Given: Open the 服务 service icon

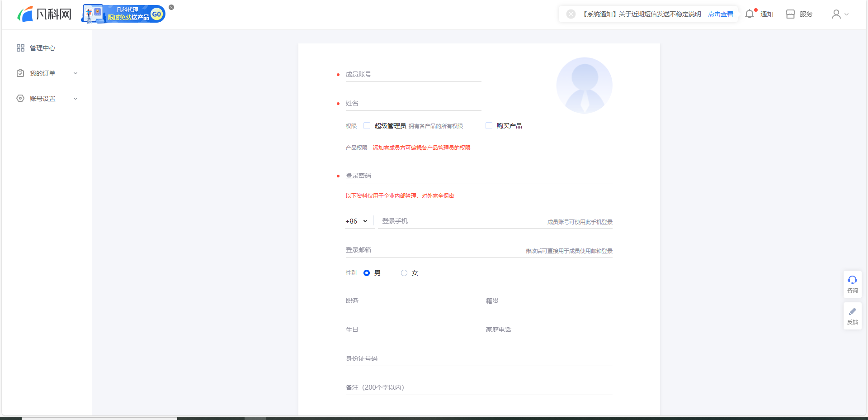Looking at the screenshot, I should click(x=790, y=14).
